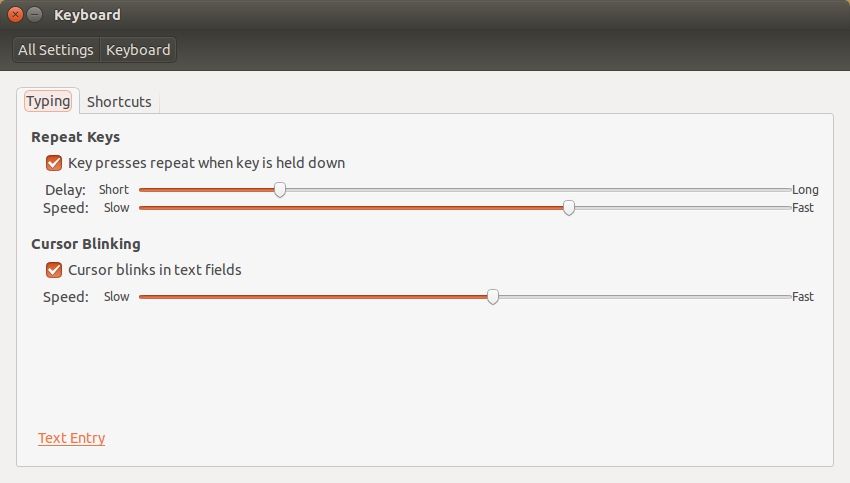Click the Fast end of cursor blink slider
Screen dimensions: 850x483
[803, 297]
